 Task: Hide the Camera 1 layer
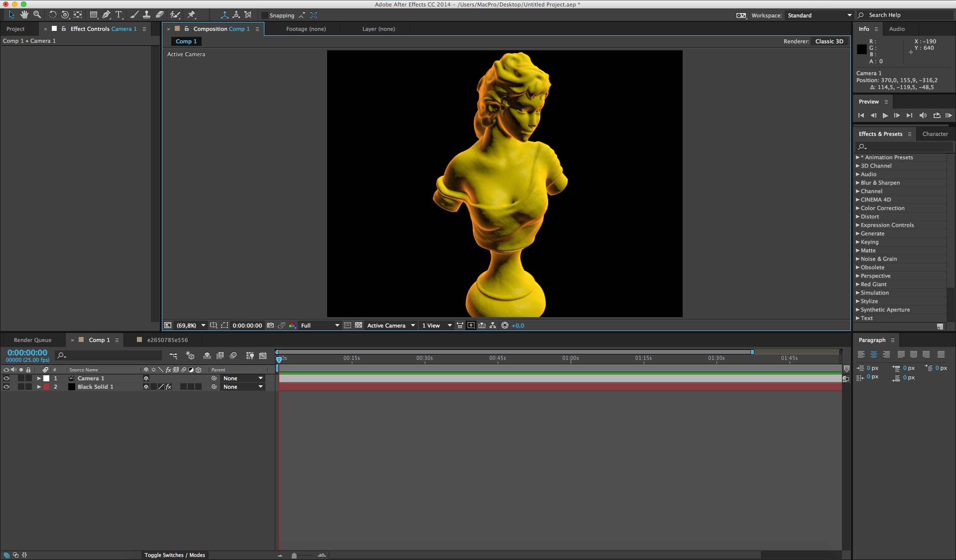[6, 378]
